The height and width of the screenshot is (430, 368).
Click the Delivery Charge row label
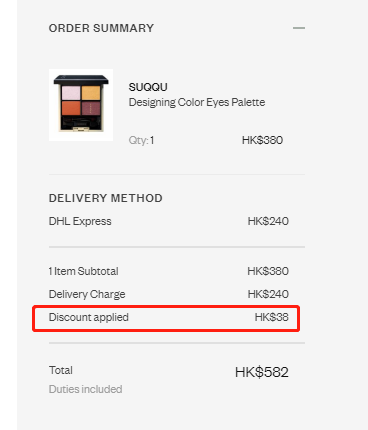[87, 294]
